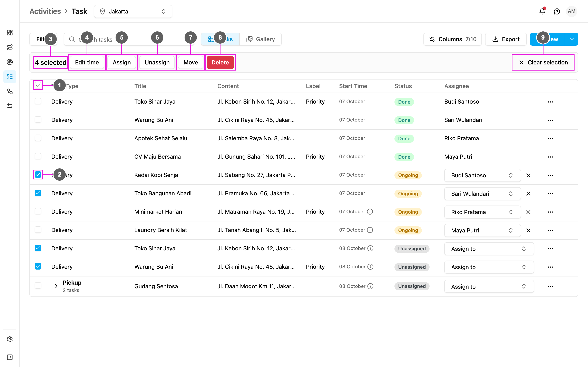The width and height of the screenshot is (588, 367).
Task: Open settings gear in sidebar
Action: coord(10,339)
